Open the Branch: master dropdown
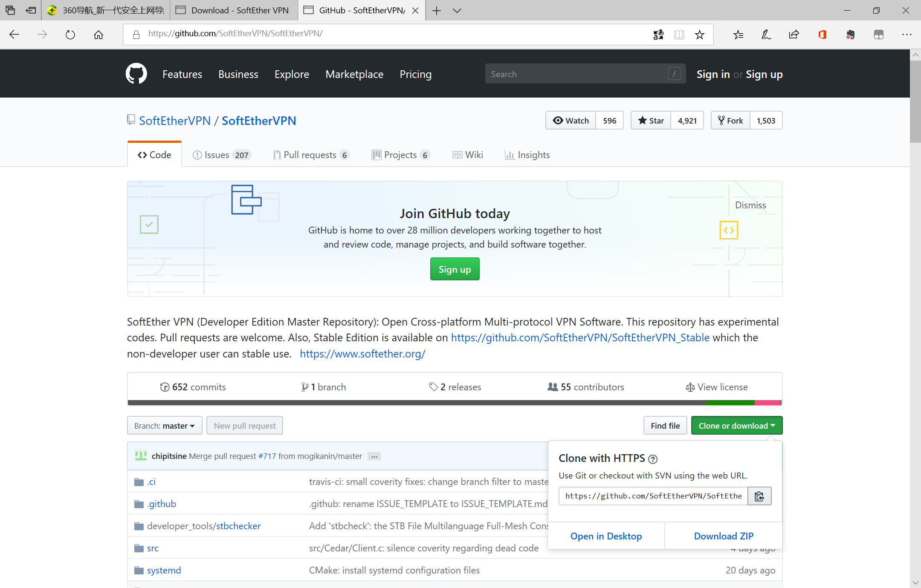The height and width of the screenshot is (588, 921). coord(165,426)
